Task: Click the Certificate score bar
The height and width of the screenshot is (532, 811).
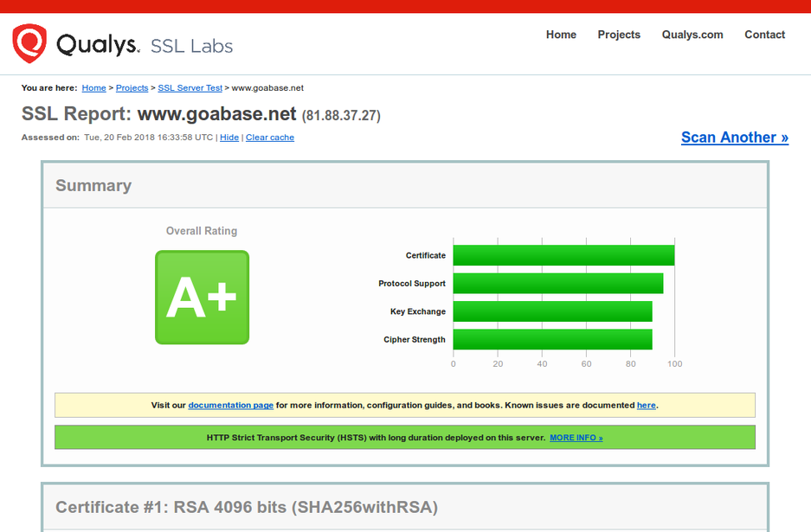Action: [563, 255]
